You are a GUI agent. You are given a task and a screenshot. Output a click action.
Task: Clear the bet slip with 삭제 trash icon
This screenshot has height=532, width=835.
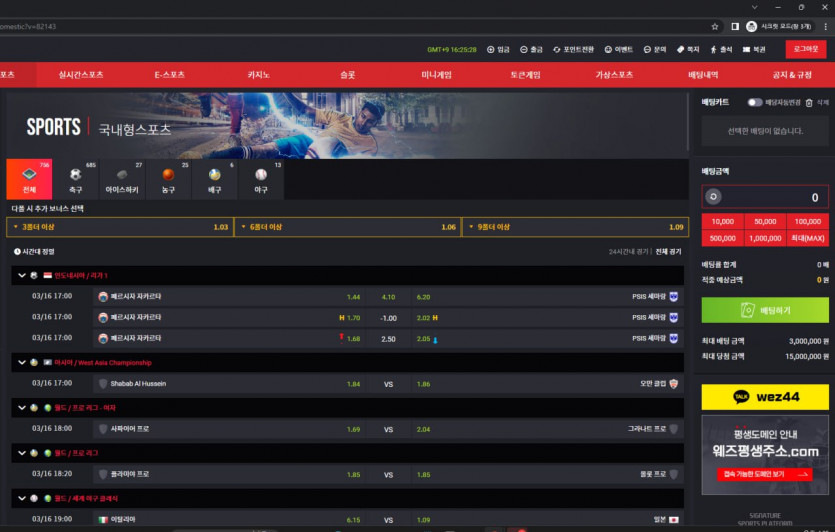click(x=809, y=103)
